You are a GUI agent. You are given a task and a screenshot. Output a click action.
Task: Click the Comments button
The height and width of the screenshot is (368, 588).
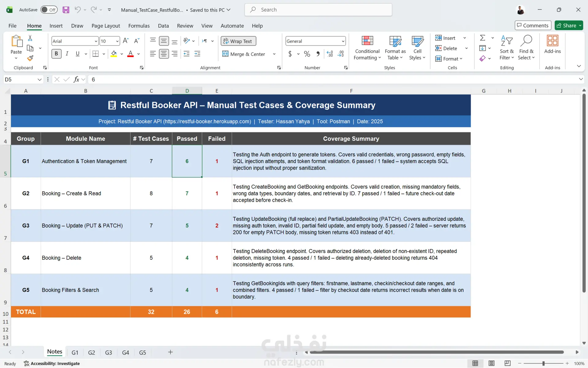(x=533, y=25)
